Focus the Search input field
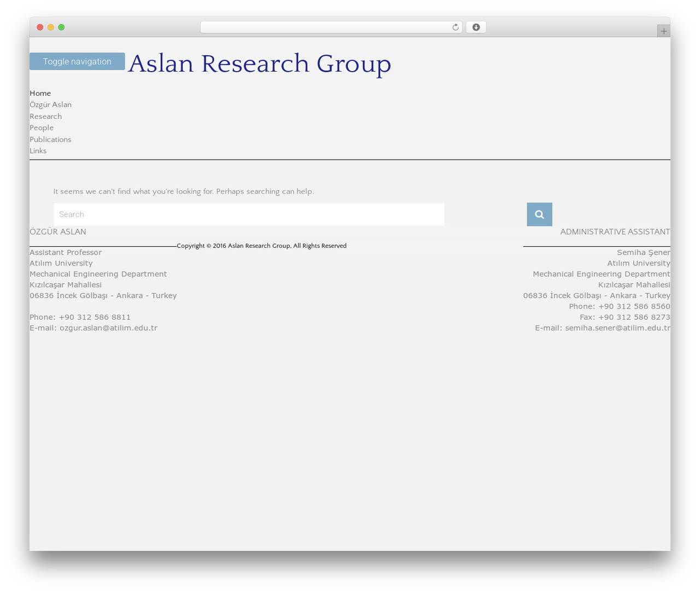700x593 pixels. coord(249,214)
